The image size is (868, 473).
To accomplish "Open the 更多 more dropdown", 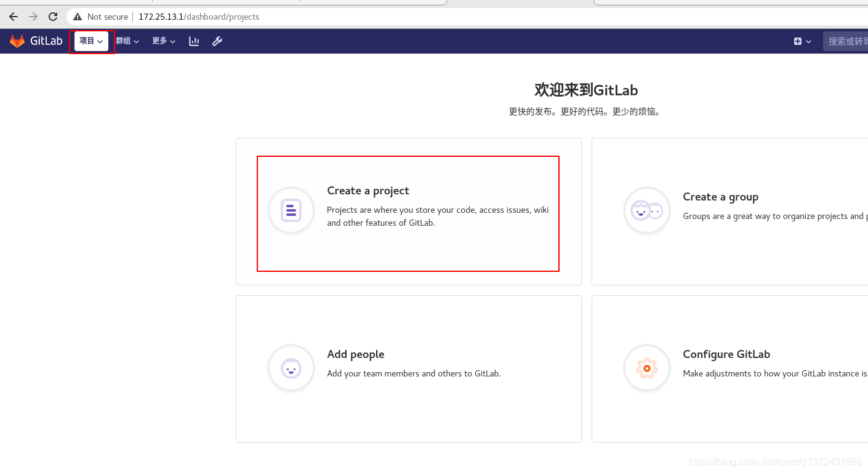I will [x=164, y=41].
